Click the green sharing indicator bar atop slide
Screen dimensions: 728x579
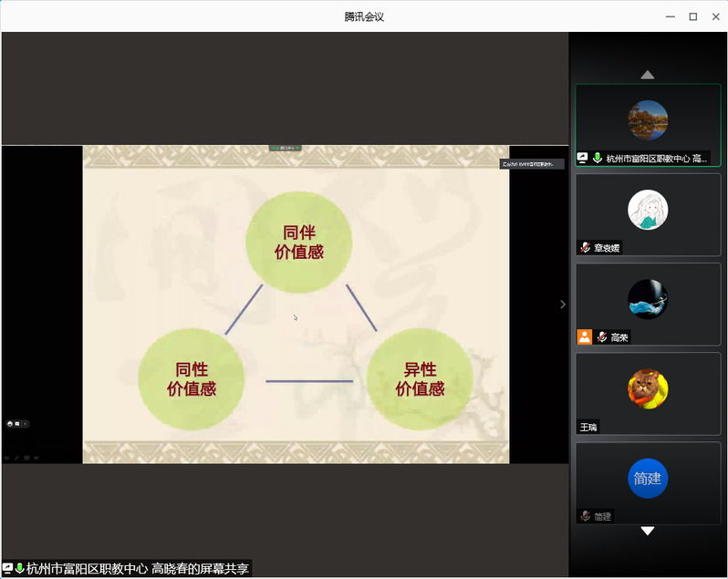coord(284,148)
